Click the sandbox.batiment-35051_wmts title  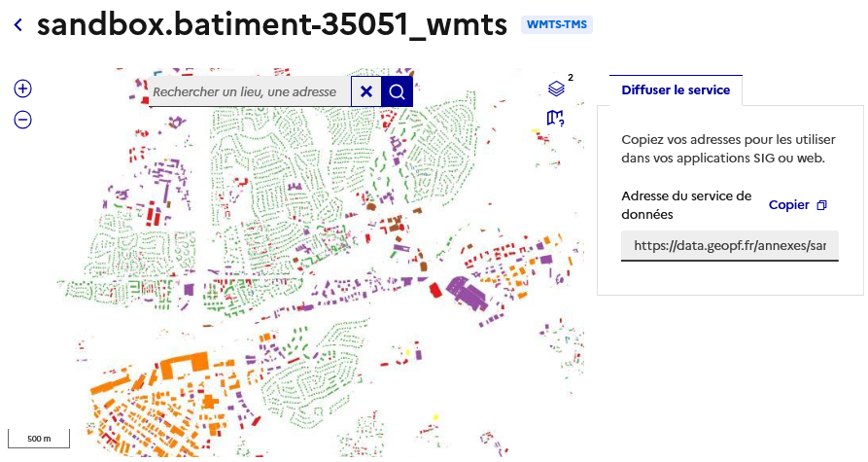[x=272, y=24]
